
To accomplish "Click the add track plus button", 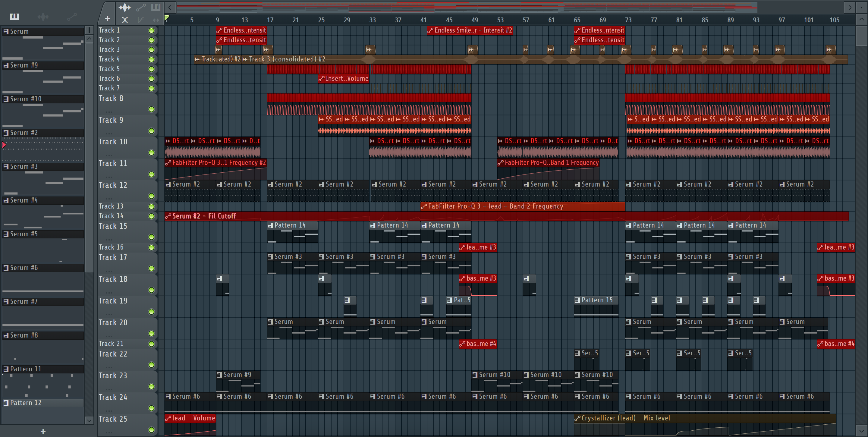I will 108,18.
